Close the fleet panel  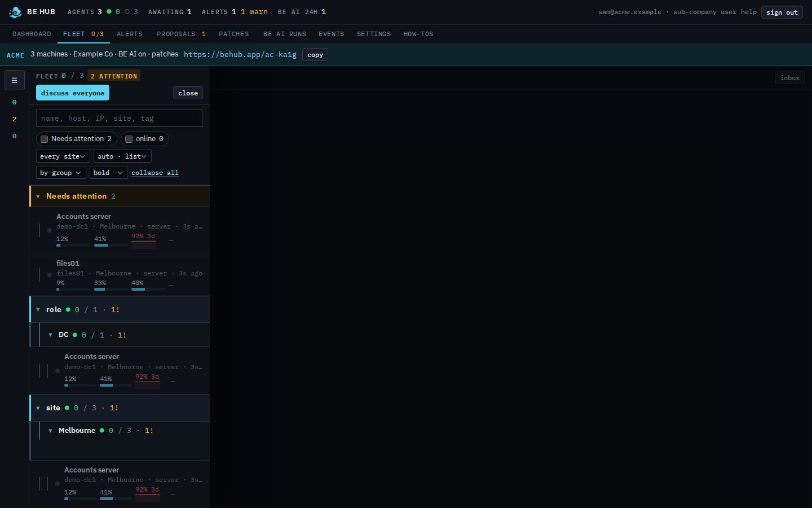[188, 93]
